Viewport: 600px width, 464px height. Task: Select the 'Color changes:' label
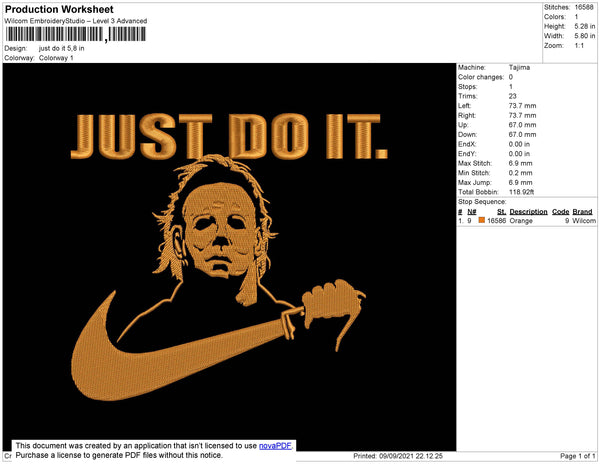481,77
